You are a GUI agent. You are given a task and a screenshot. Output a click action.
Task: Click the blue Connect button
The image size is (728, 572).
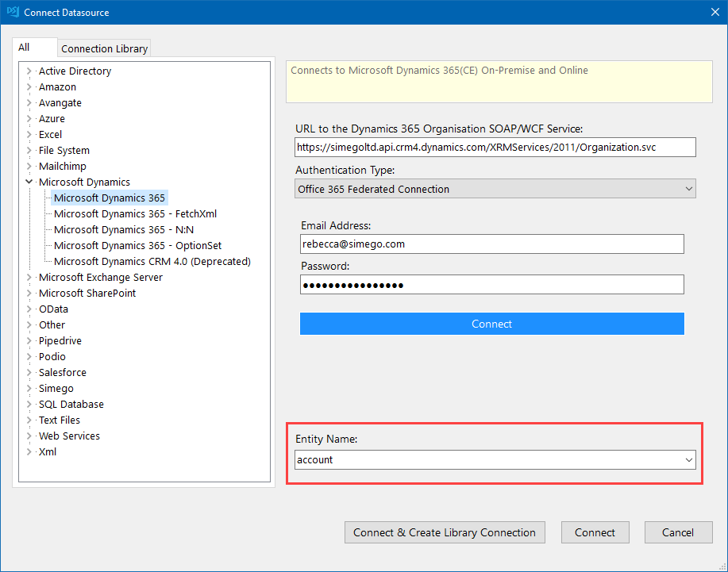pos(491,324)
